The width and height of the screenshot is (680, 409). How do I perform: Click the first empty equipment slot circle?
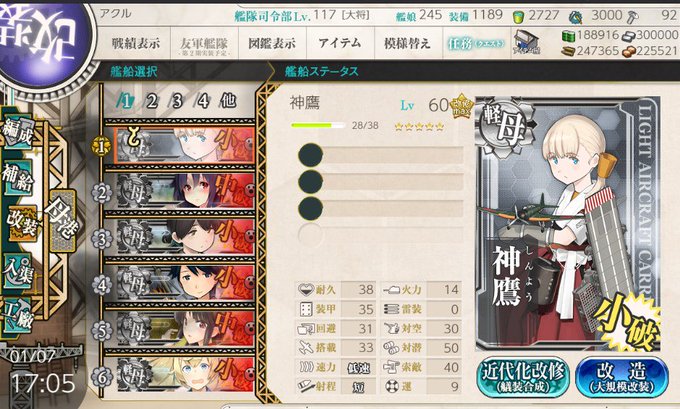311,155
